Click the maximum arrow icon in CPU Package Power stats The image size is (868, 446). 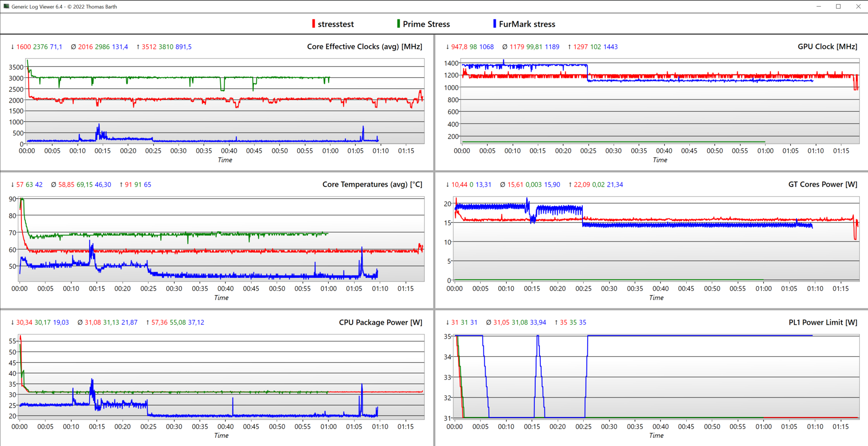(147, 323)
